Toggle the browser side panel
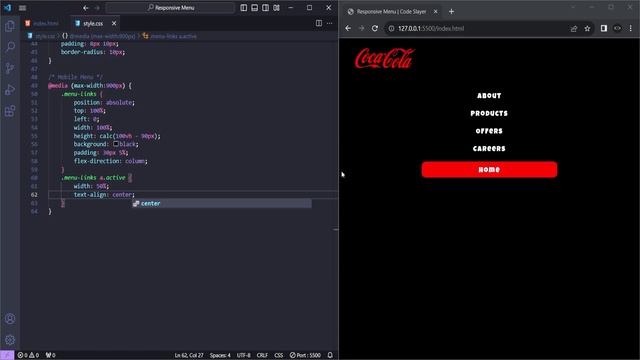This screenshot has width=640, height=360. pyautogui.click(x=604, y=28)
